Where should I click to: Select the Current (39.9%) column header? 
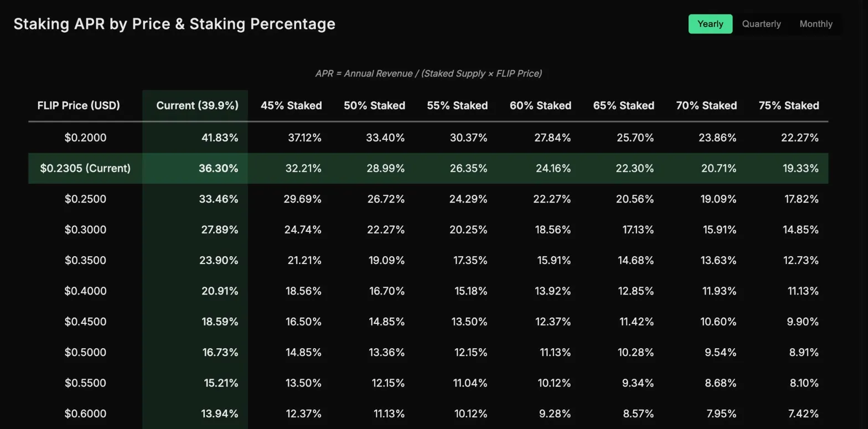point(198,105)
